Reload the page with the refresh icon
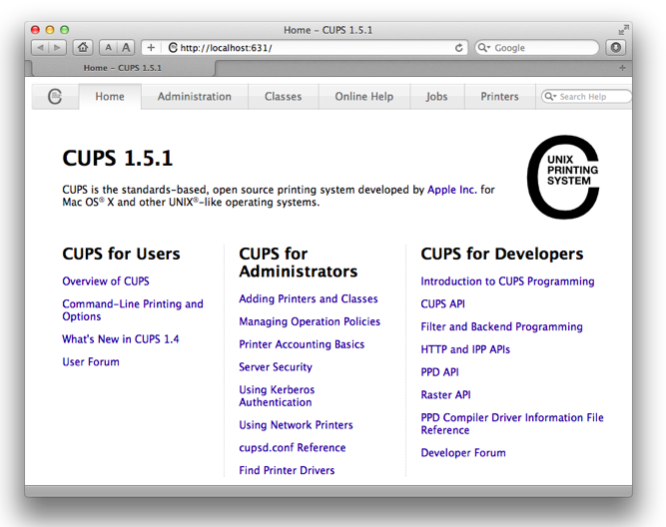The width and height of the screenshot is (666, 527). [459, 48]
